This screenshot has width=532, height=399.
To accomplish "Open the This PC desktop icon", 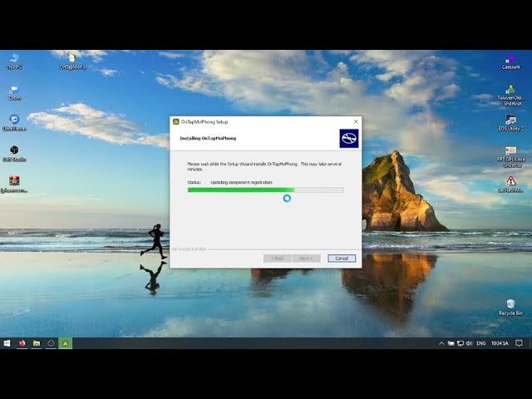I will tap(13, 59).
